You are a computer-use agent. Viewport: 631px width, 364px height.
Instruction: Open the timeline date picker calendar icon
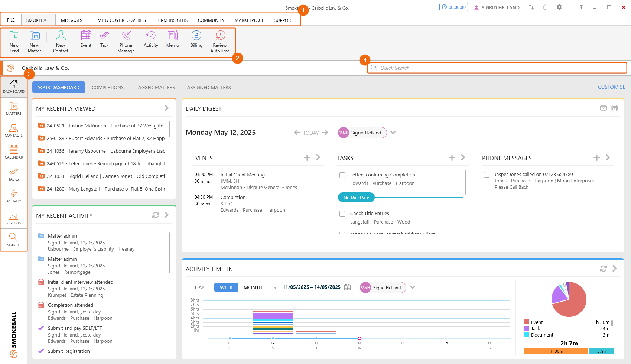pos(347,287)
